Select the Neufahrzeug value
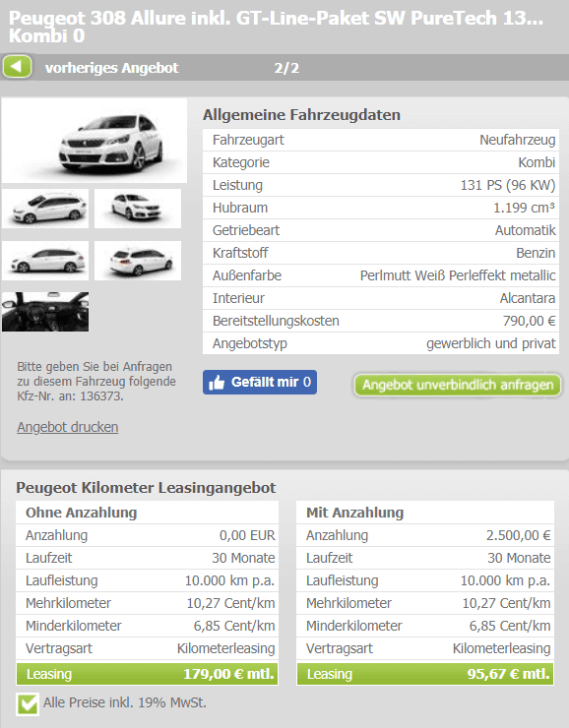Viewport: 569px width, 728px height. pyautogui.click(x=518, y=140)
